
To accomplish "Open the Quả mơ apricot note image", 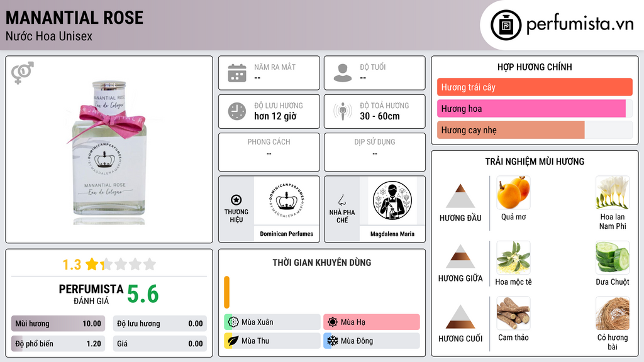I will 513,192.
